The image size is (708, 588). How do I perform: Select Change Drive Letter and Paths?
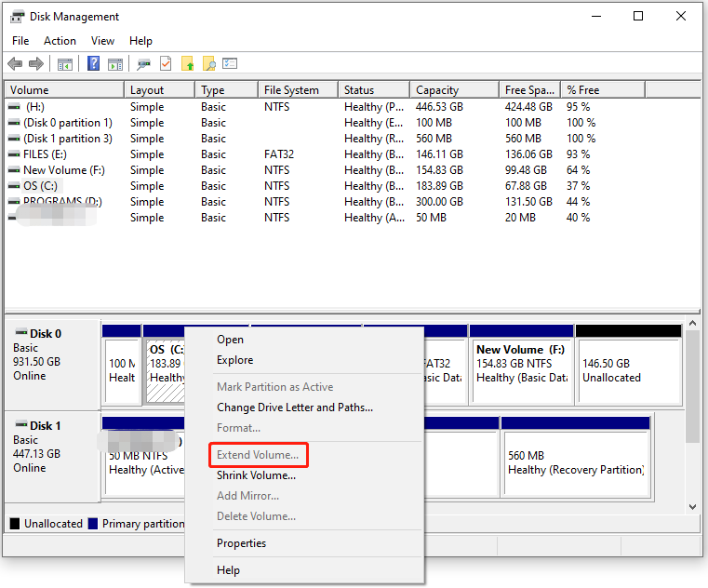pyautogui.click(x=304, y=408)
